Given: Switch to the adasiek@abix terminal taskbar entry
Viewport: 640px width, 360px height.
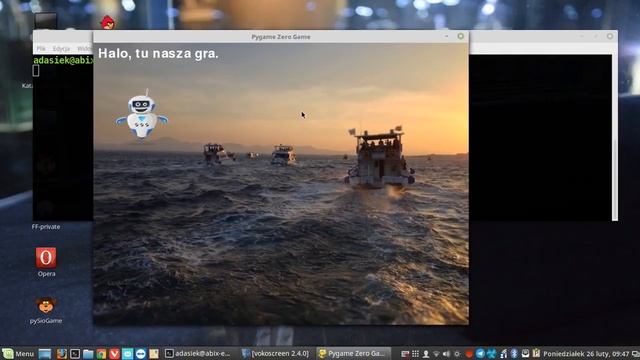Looking at the screenshot, I should pos(198,353).
